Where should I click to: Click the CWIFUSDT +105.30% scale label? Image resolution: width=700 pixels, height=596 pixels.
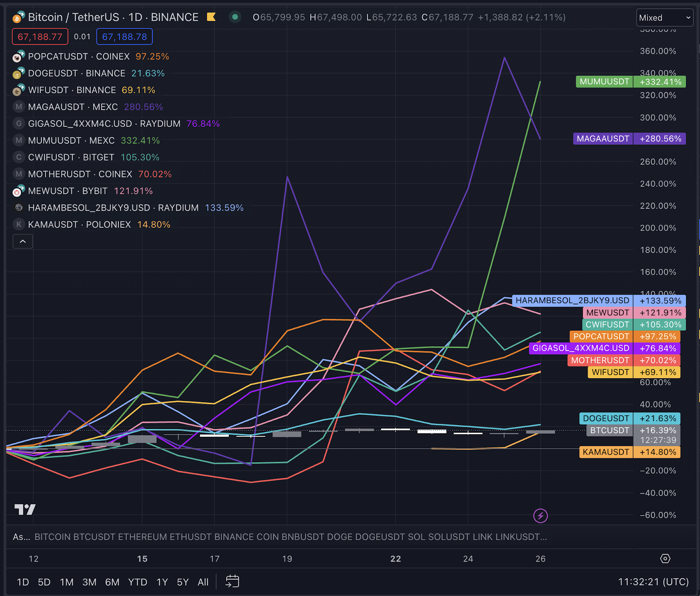[634, 324]
